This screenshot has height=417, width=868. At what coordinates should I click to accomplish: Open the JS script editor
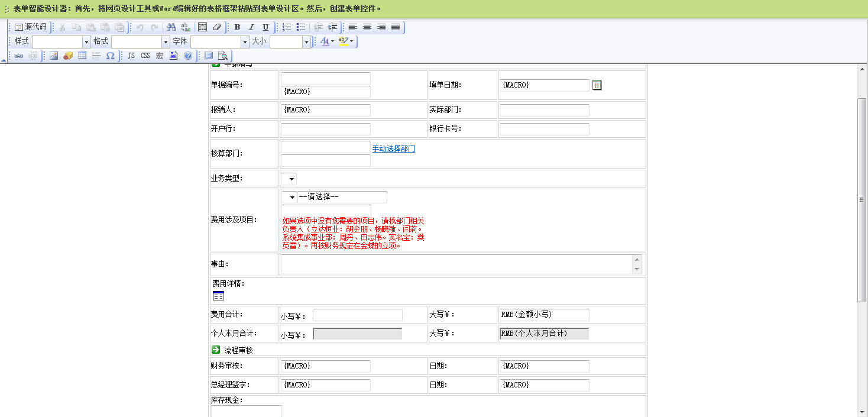point(131,56)
